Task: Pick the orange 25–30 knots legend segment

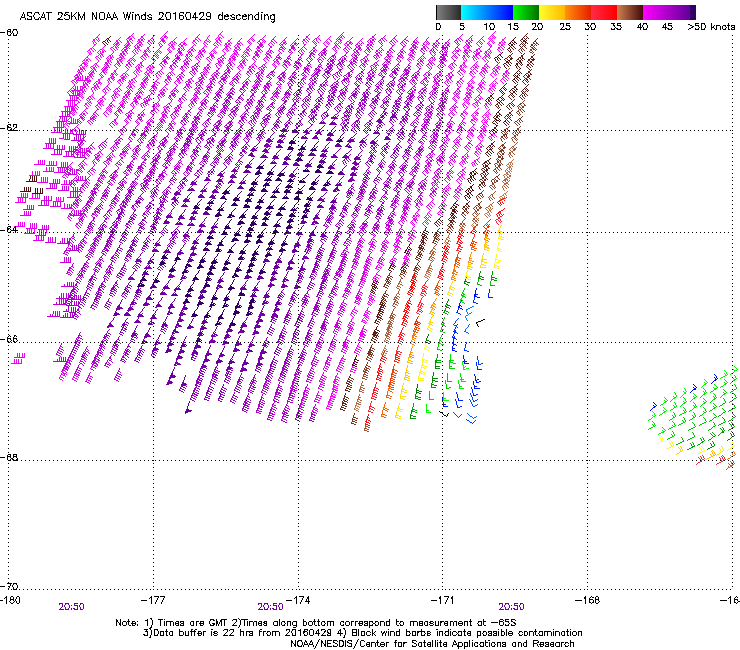Action: point(578,12)
